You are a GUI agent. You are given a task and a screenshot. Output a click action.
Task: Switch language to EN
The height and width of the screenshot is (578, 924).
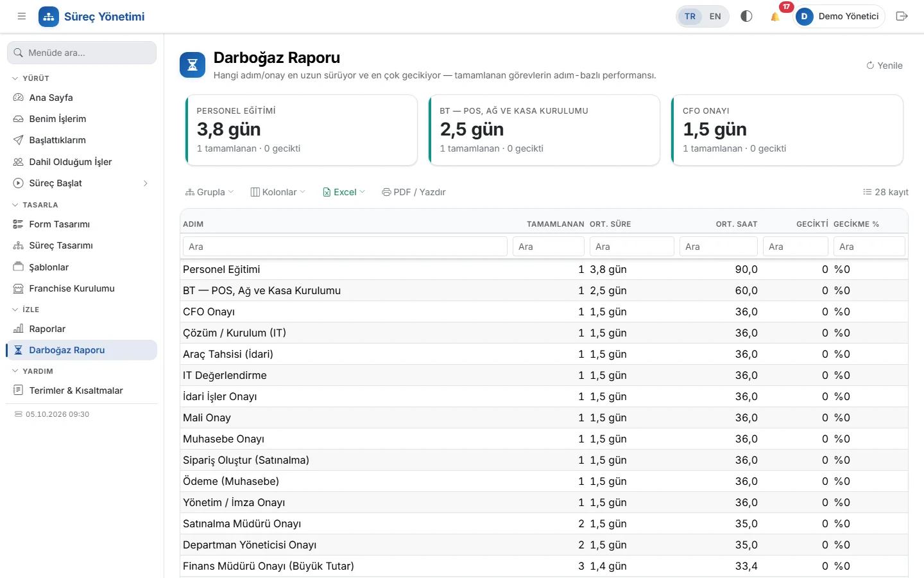tap(715, 17)
